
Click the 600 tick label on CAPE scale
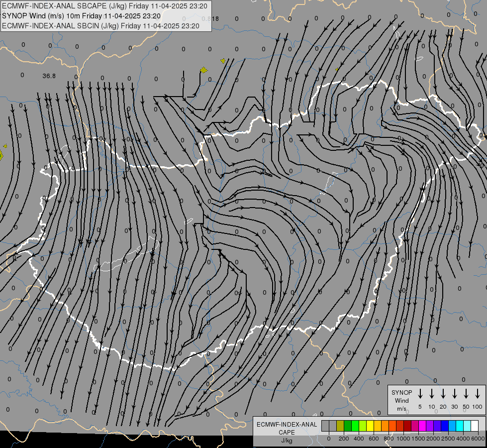[374, 439]
